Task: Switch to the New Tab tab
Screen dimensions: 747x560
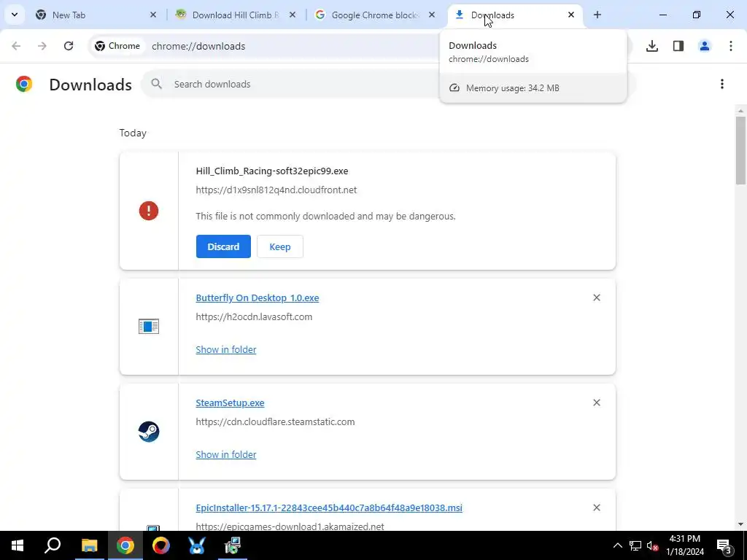Action: coord(96,15)
